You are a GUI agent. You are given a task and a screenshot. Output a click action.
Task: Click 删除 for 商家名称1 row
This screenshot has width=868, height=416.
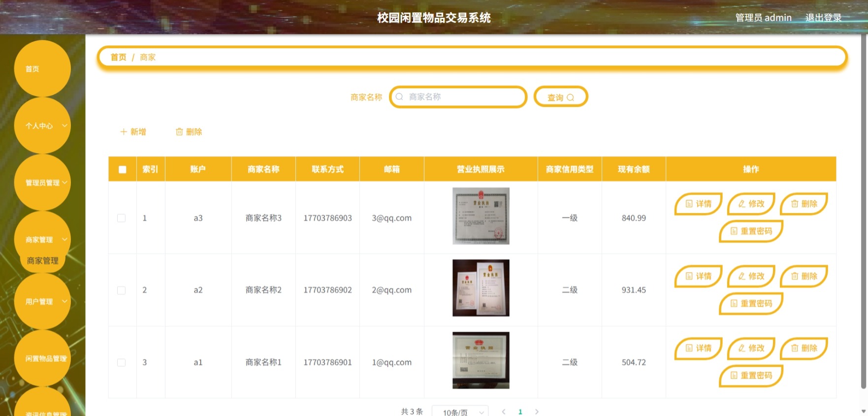pos(804,348)
